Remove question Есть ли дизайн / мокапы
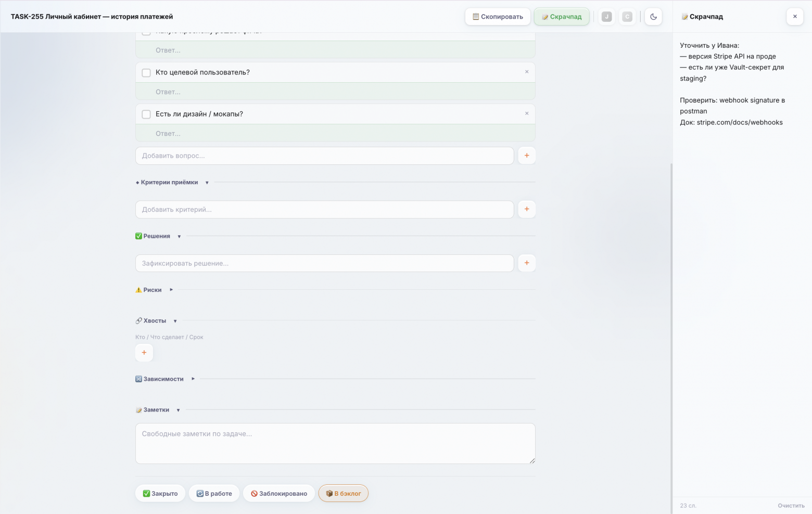Image resolution: width=812 pixels, height=514 pixels. [527, 113]
